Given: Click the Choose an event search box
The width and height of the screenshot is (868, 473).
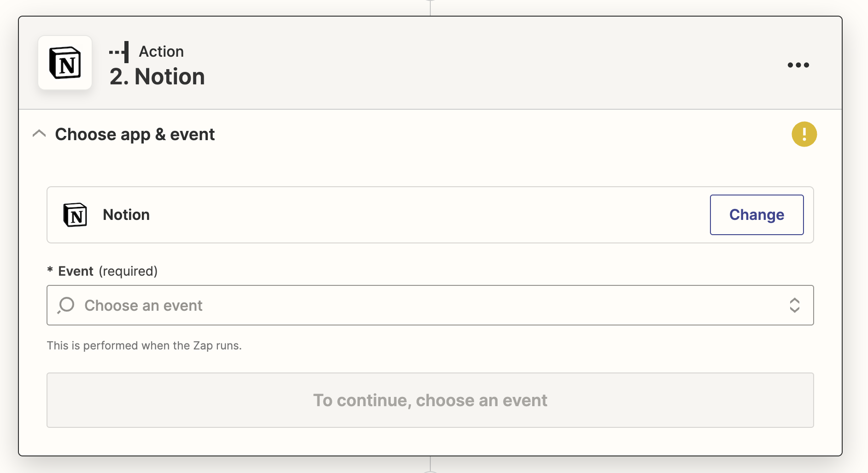Looking at the screenshot, I should (x=430, y=305).
